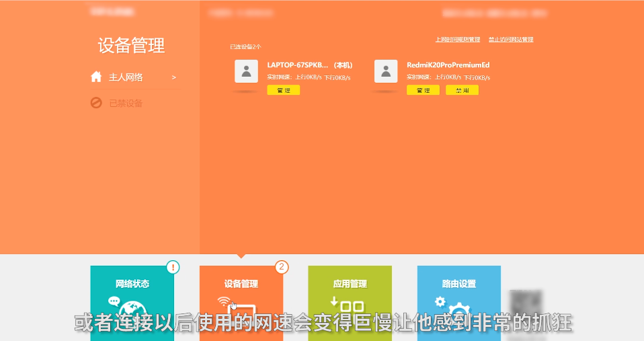This screenshot has width=644, height=341.
Task: Go to the 路由设置 tab
Action: click(459, 284)
